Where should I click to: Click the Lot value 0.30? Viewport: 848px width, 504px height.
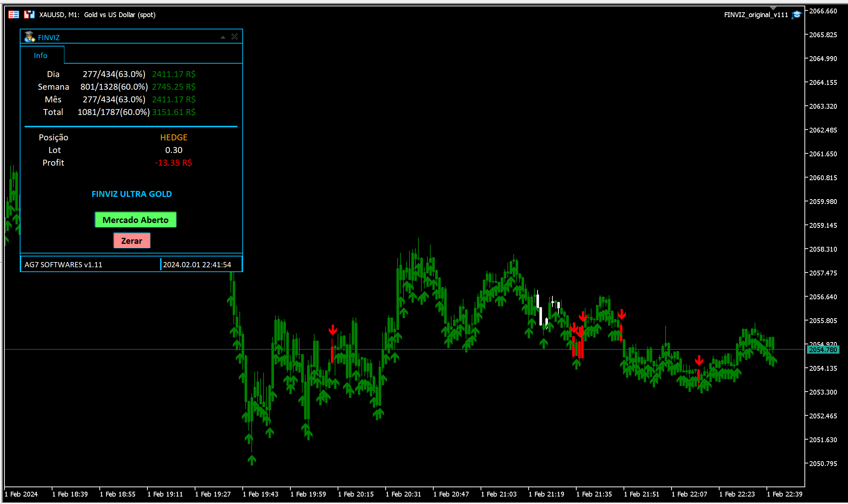click(x=174, y=150)
